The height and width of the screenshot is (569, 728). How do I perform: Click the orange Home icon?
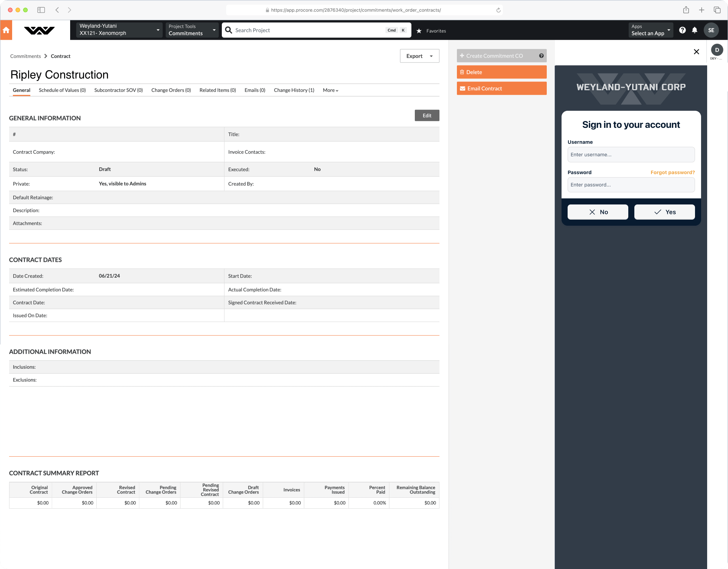[x=6, y=30]
